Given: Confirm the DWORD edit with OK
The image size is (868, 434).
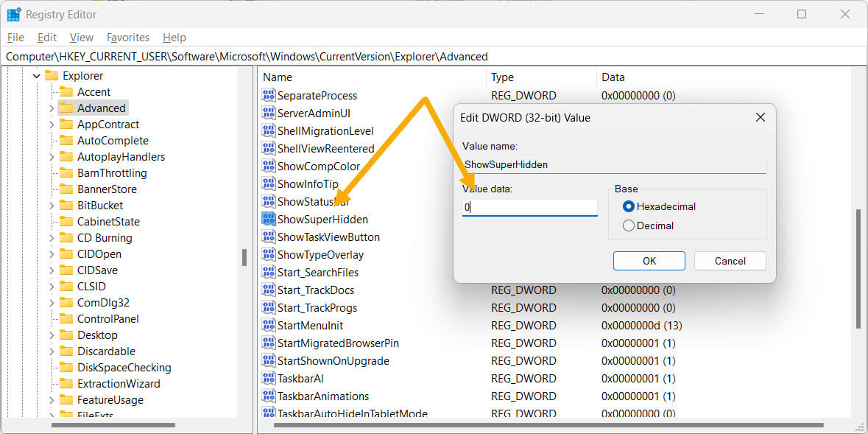Looking at the screenshot, I should (649, 261).
